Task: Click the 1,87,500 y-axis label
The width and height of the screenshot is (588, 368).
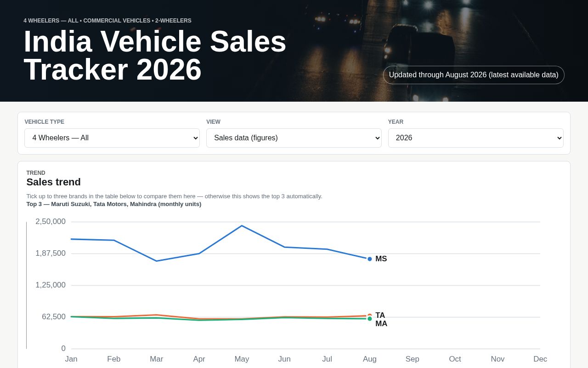Action: pyautogui.click(x=51, y=253)
